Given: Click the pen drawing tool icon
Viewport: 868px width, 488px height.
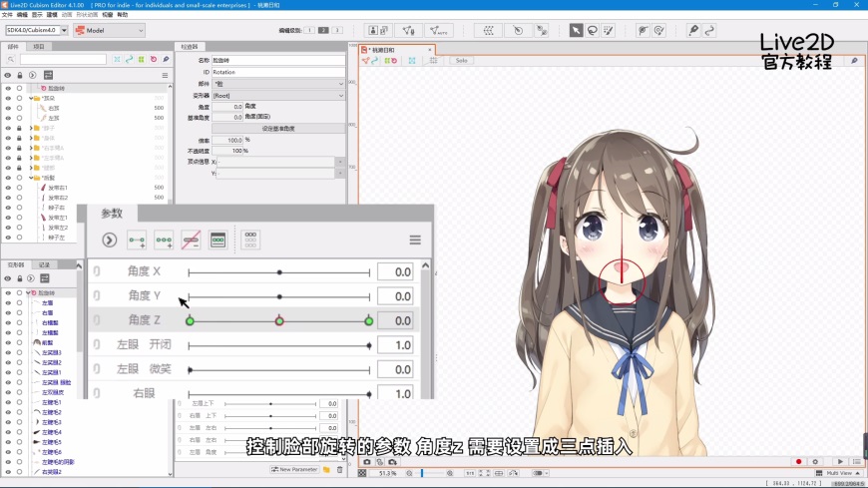Looking at the screenshot, I should [693, 30].
